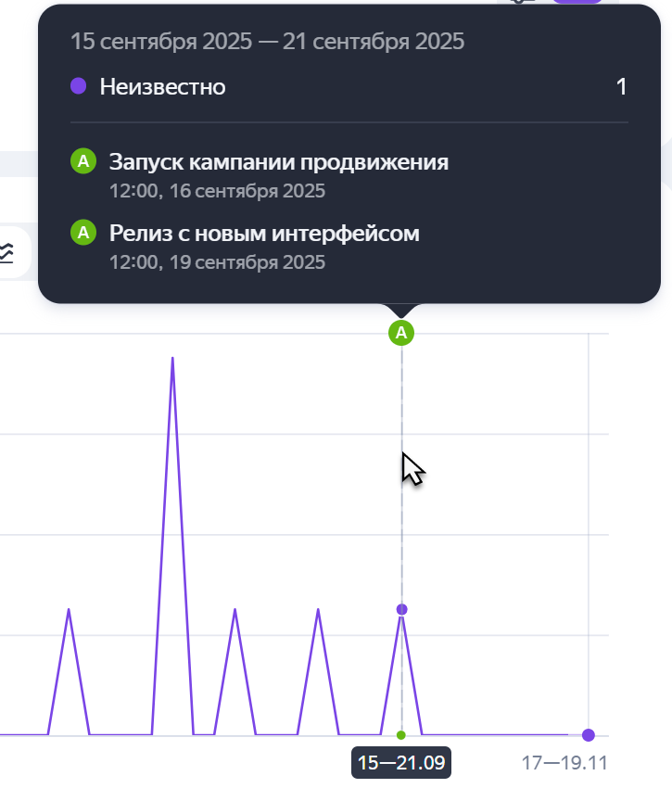The image size is (672, 801).
Task: Click the green icon beside Релиз с новым интерфейсом
Action: (x=83, y=233)
